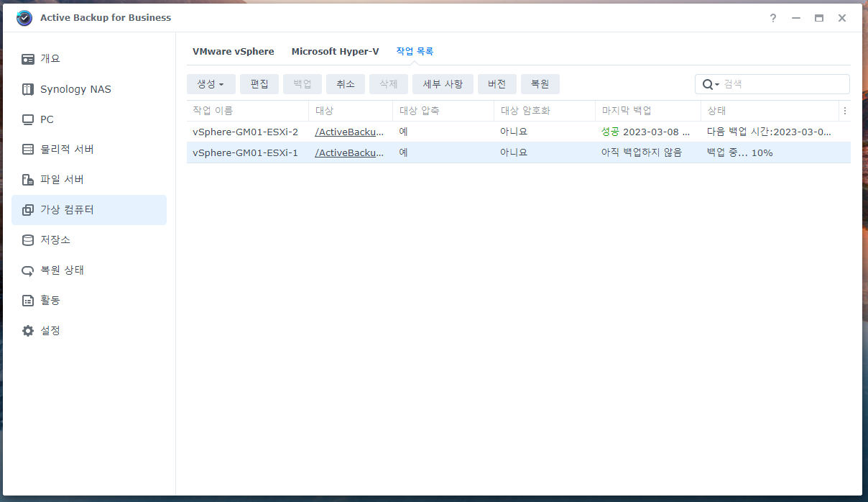Click the 복원 restore button
The height and width of the screenshot is (502, 868).
pyautogui.click(x=540, y=84)
